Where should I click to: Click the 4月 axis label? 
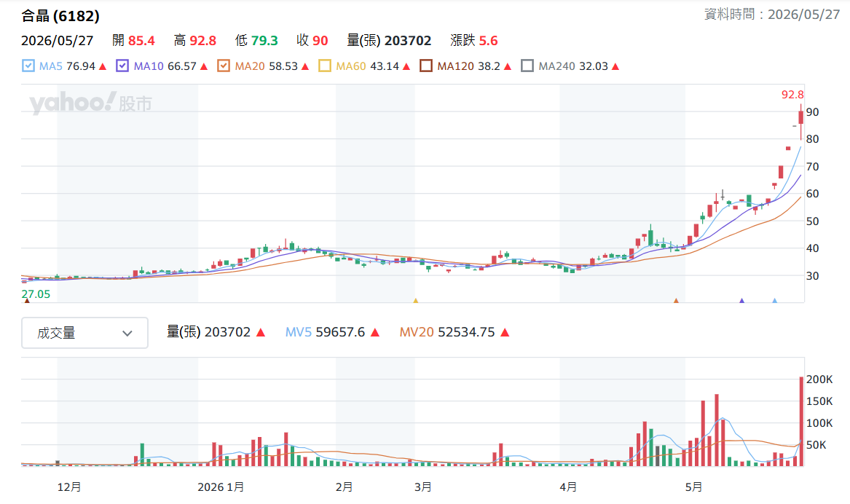568,487
